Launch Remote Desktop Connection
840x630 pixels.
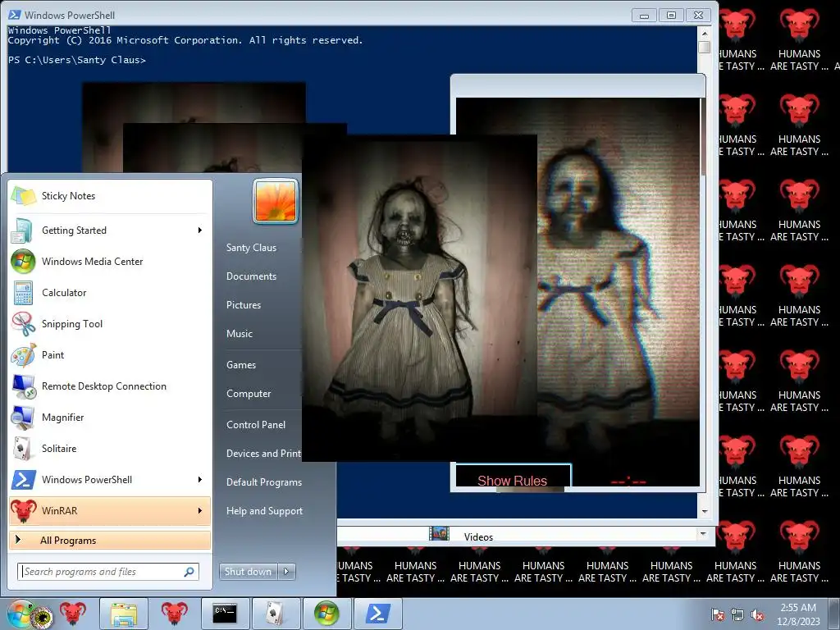[110, 386]
